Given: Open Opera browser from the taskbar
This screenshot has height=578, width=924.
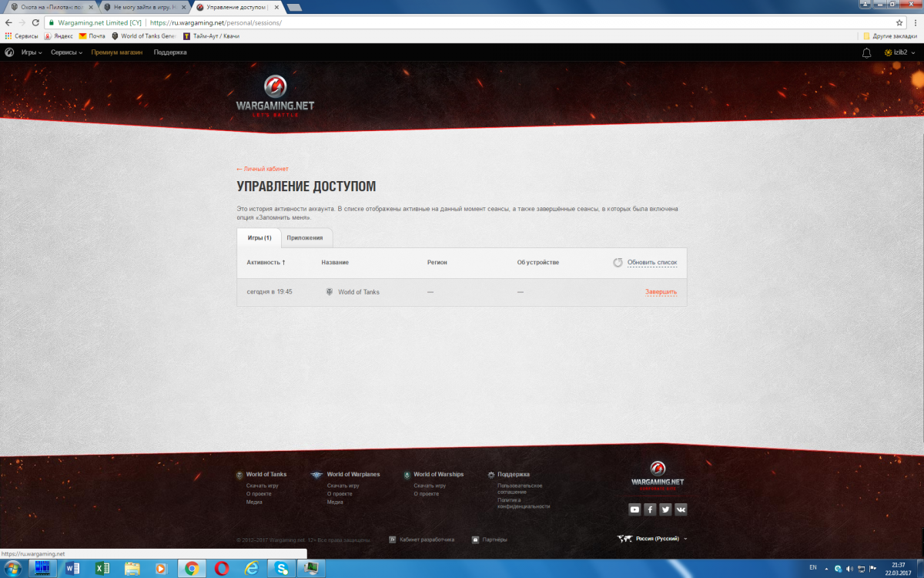Looking at the screenshot, I should pos(221,569).
